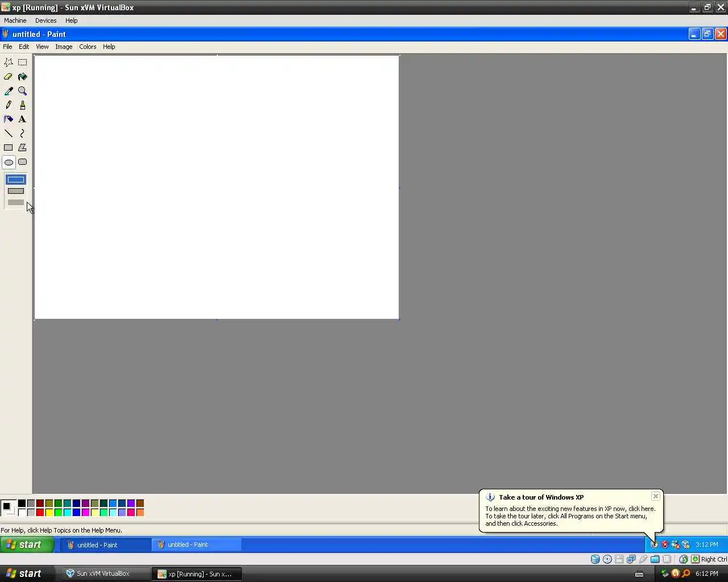
Task: Select outline-only shape fill style
Action: (x=16, y=180)
